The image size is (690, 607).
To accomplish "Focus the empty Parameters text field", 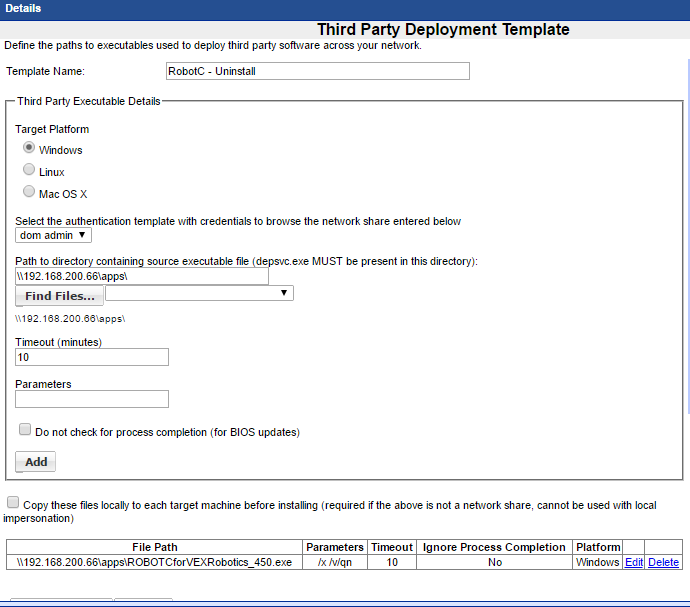I will coord(92,399).
